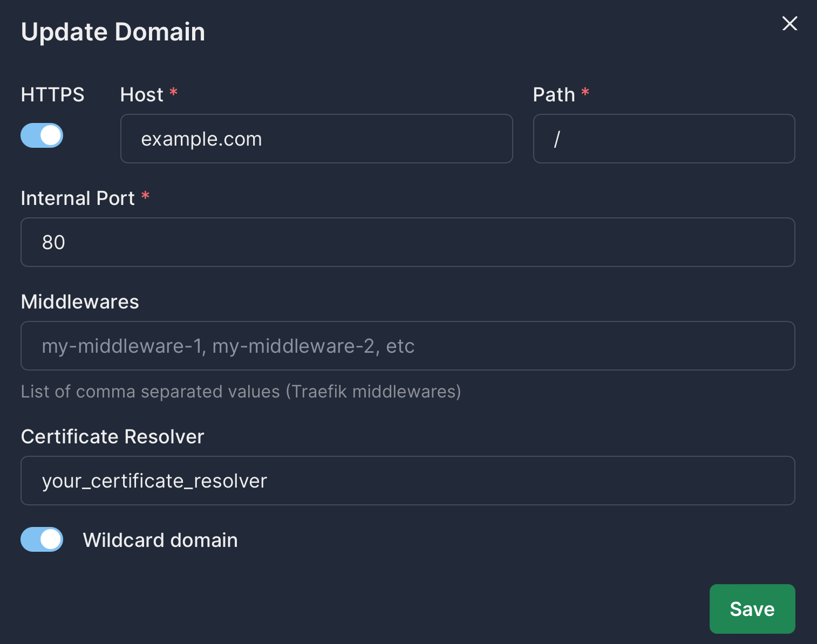Click the Path label above its field
This screenshot has width=817, height=644.
click(554, 94)
